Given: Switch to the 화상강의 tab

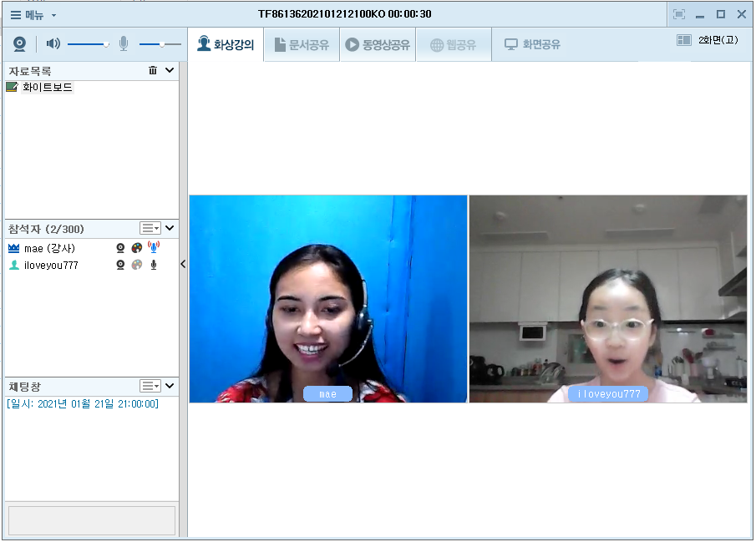Looking at the screenshot, I should 226,45.
